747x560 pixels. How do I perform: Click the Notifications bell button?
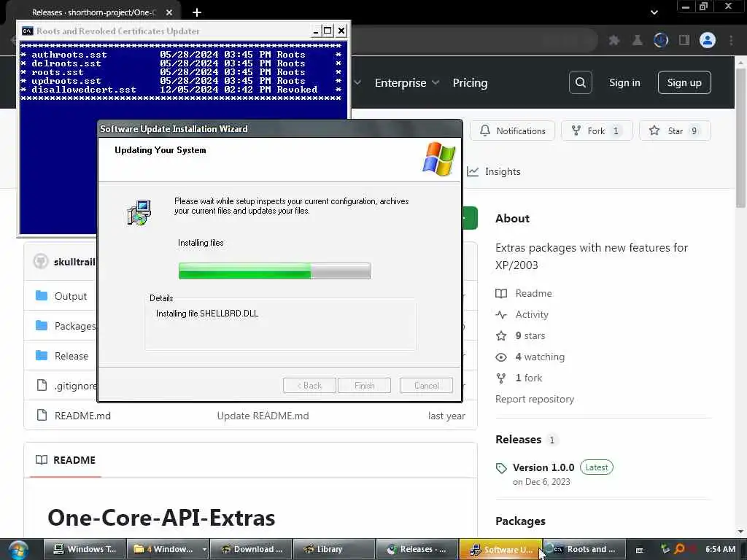[513, 131]
